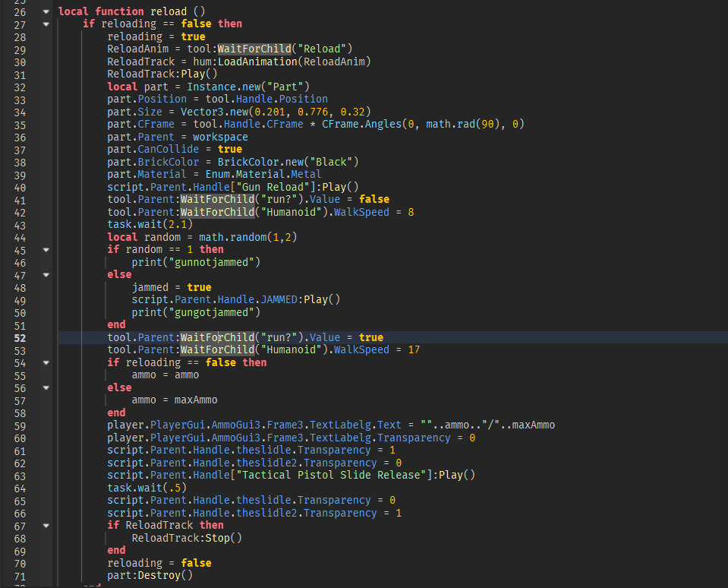This screenshot has height=588, width=728.
Task: Collapse the fold arrow at line 27
Action: click(46, 24)
